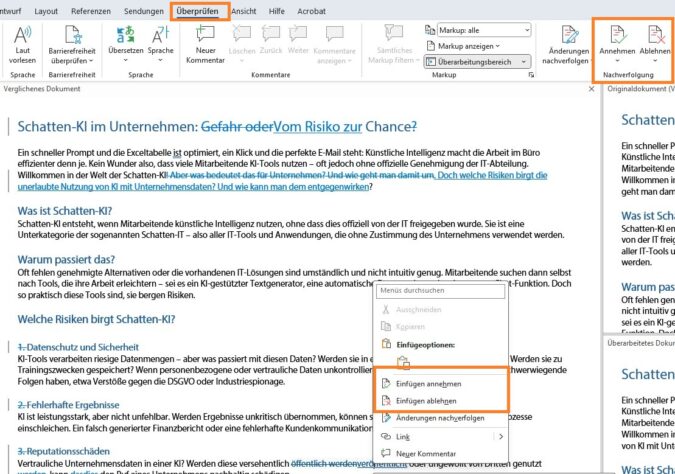
Task: Switch to the Referenzen tab
Action: pos(92,10)
